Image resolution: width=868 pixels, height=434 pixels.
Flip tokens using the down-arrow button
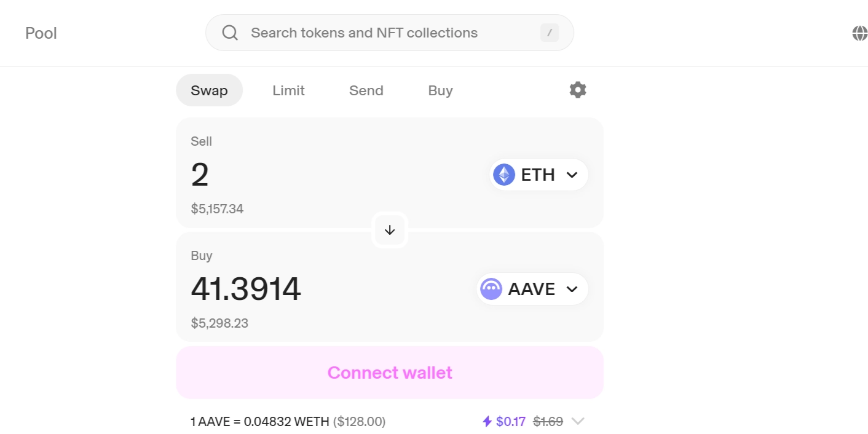point(390,230)
